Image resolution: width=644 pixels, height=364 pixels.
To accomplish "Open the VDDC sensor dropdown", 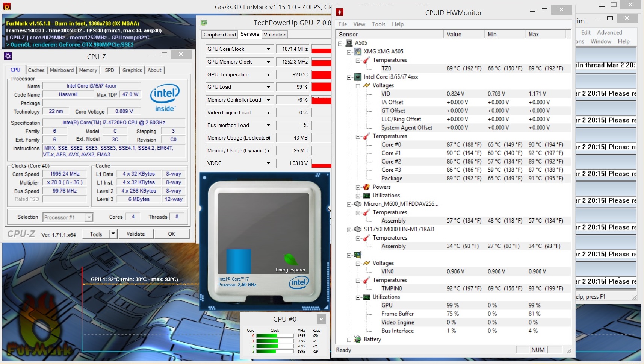I will (268, 163).
